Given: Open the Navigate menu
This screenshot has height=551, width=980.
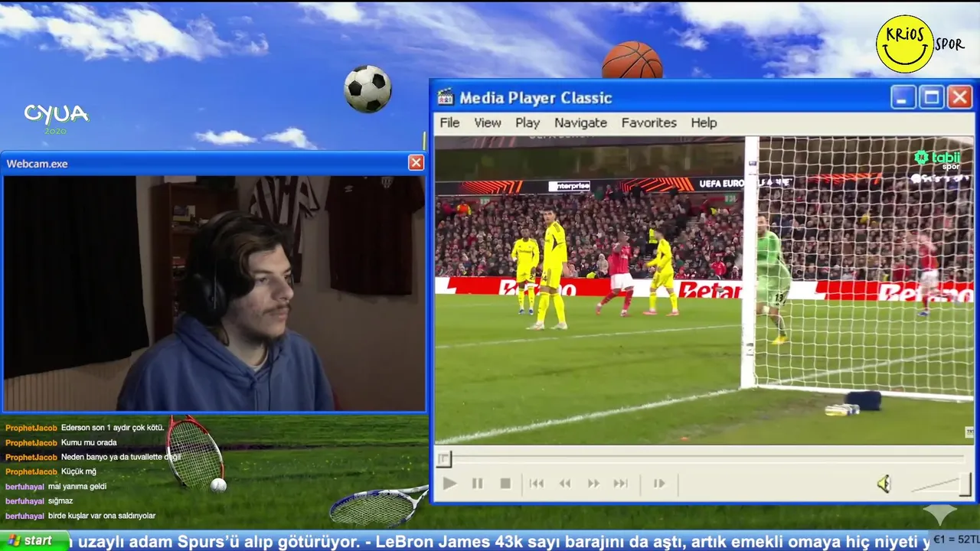Looking at the screenshot, I should point(580,122).
